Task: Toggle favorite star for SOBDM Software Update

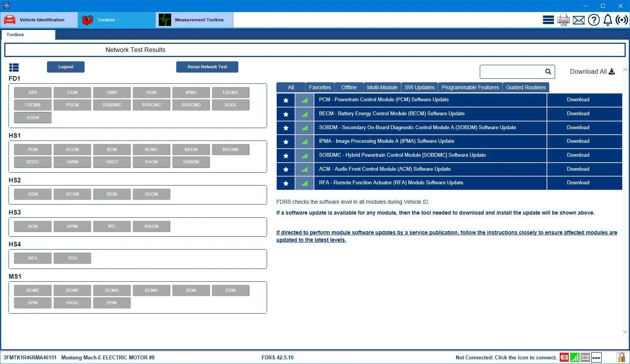Action: click(286, 128)
